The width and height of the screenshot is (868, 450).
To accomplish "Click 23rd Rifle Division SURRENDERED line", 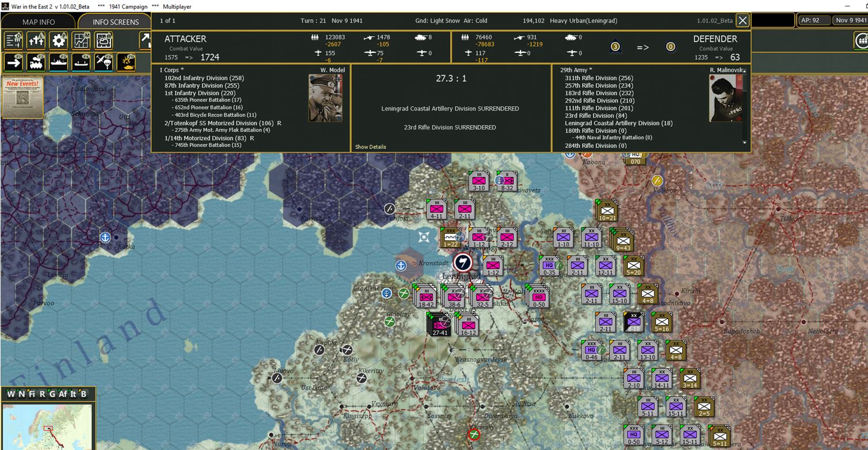I will pyautogui.click(x=450, y=127).
